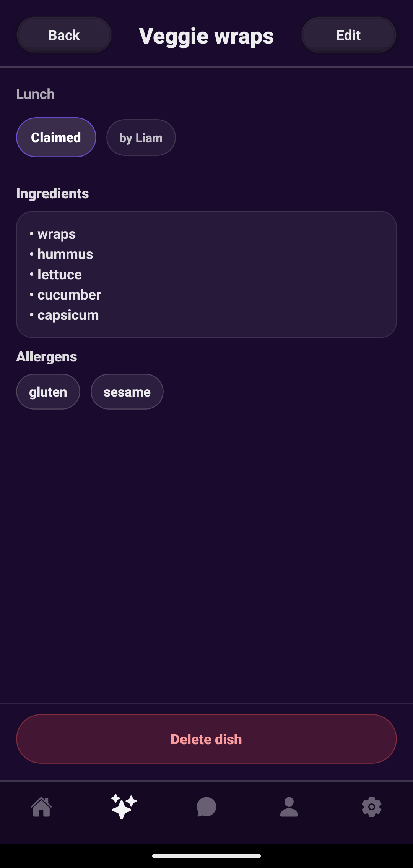Open the settings gear icon
Image resolution: width=413 pixels, height=868 pixels.
point(372,807)
